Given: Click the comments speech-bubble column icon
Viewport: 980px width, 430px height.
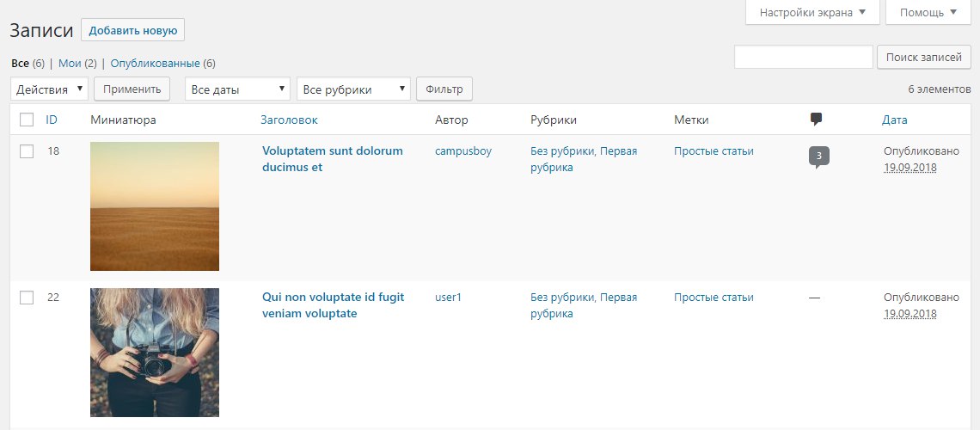Looking at the screenshot, I should coord(816,120).
